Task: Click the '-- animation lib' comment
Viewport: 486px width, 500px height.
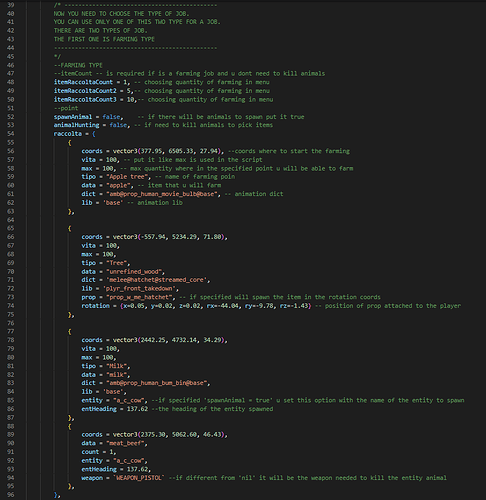Action: tap(155, 203)
